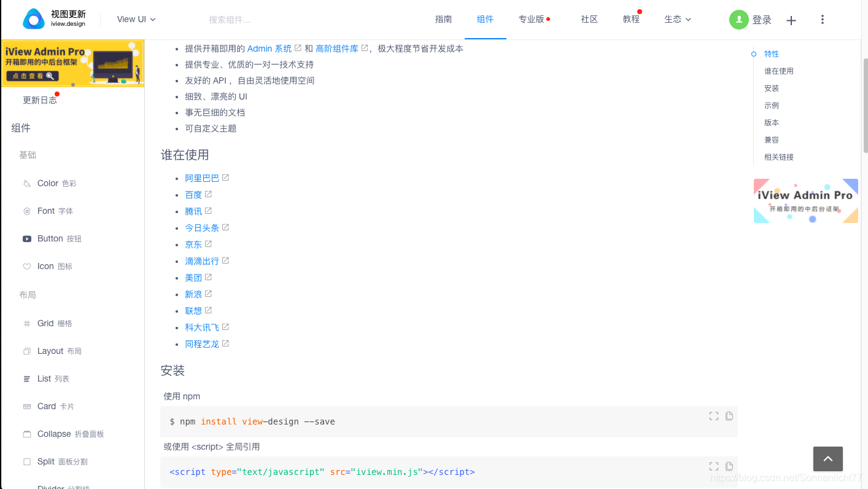This screenshot has width=868, height=489.
Task: Click the Font at-sign sidebar icon
Action: pyautogui.click(x=27, y=211)
